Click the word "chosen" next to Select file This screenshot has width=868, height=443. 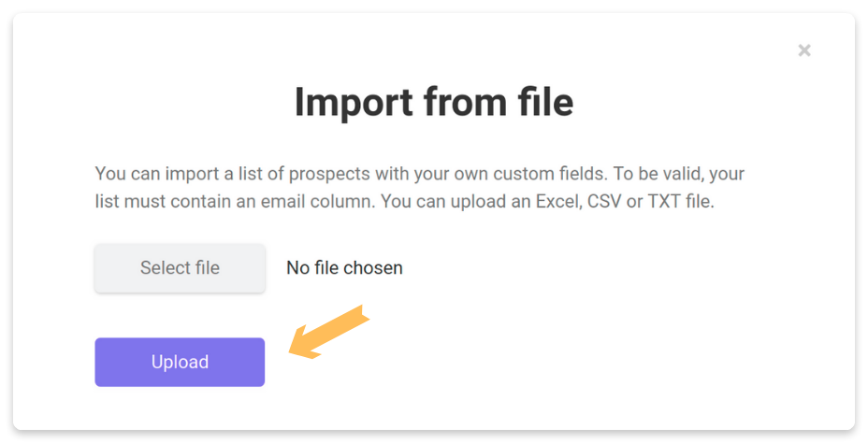pos(373,268)
